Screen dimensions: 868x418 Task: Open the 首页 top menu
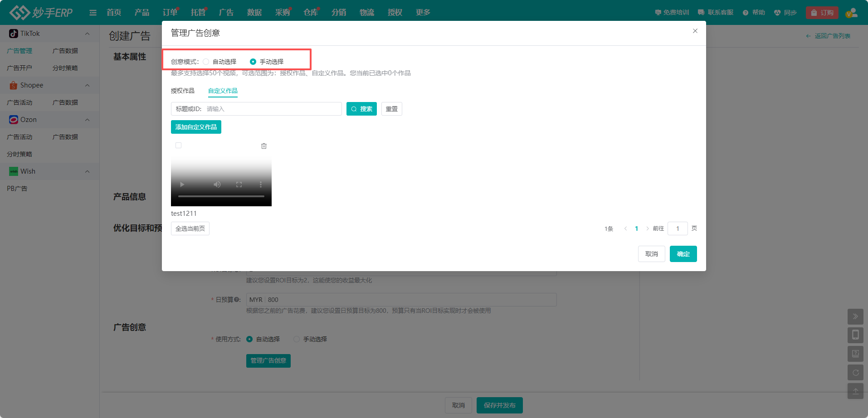pos(114,13)
